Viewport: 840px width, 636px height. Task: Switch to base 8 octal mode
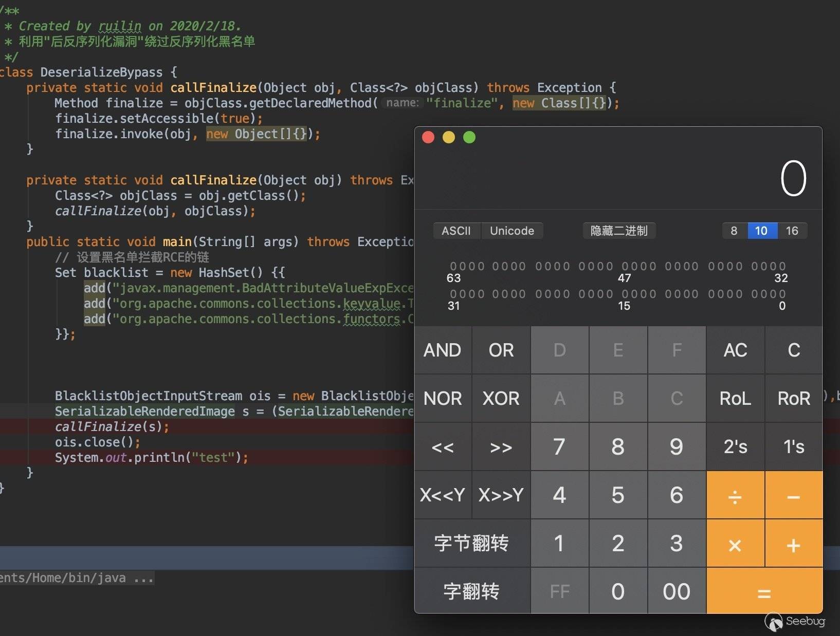(x=734, y=231)
